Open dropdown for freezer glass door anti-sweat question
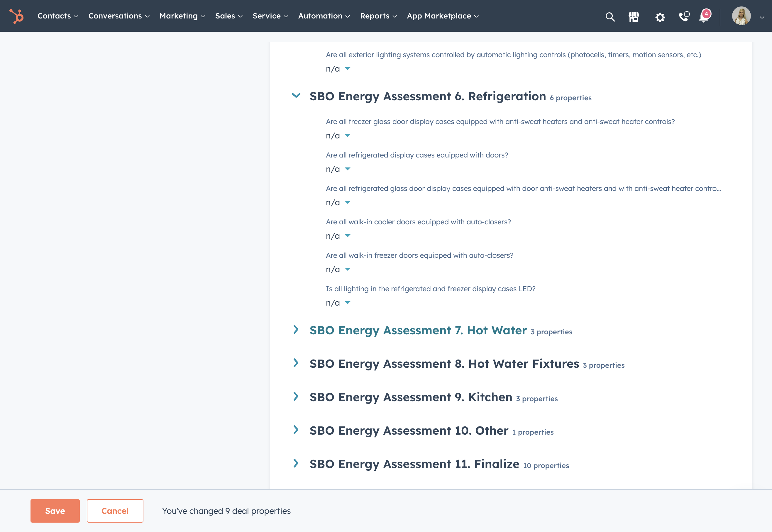 coord(338,136)
